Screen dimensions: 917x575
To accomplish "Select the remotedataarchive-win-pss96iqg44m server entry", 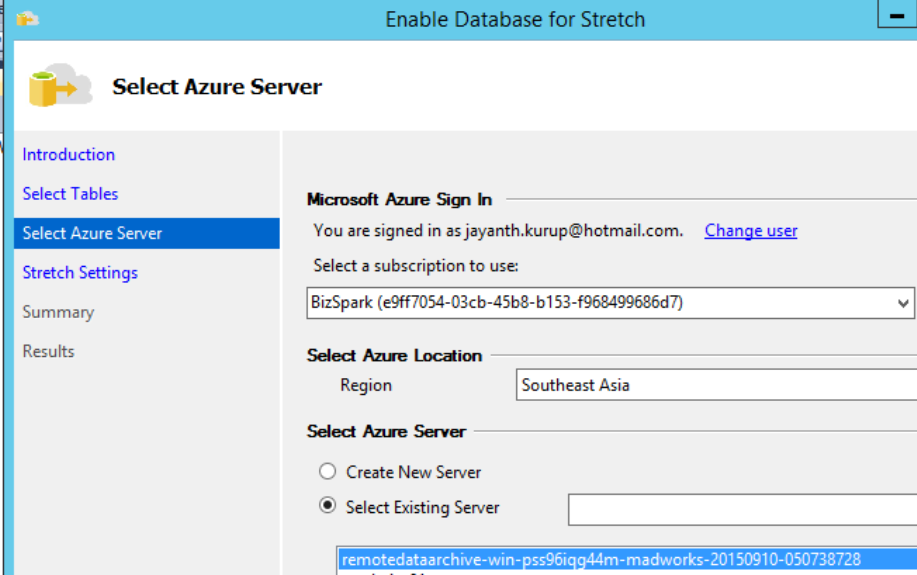I will coord(627,559).
